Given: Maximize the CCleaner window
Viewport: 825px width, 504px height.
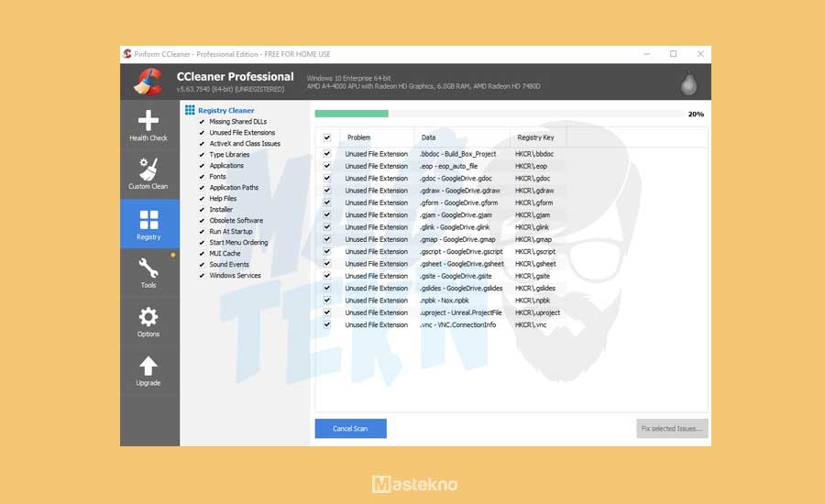Looking at the screenshot, I should [673, 54].
